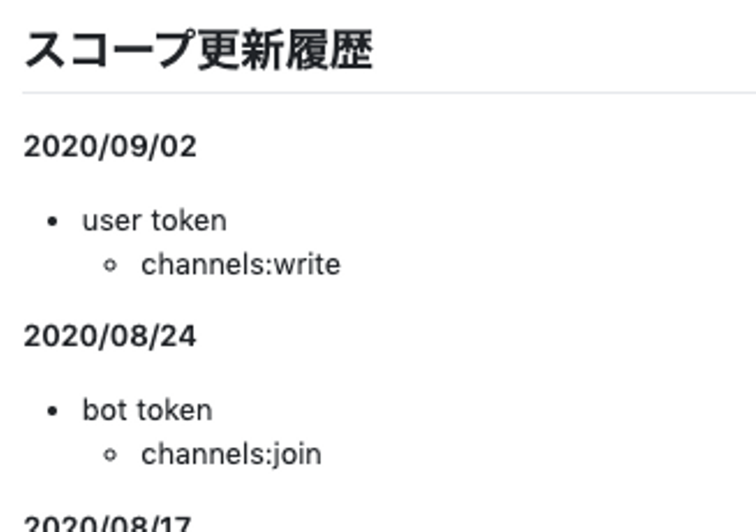
Task: Click the "channels:join" scope entry
Action: (x=231, y=454)
